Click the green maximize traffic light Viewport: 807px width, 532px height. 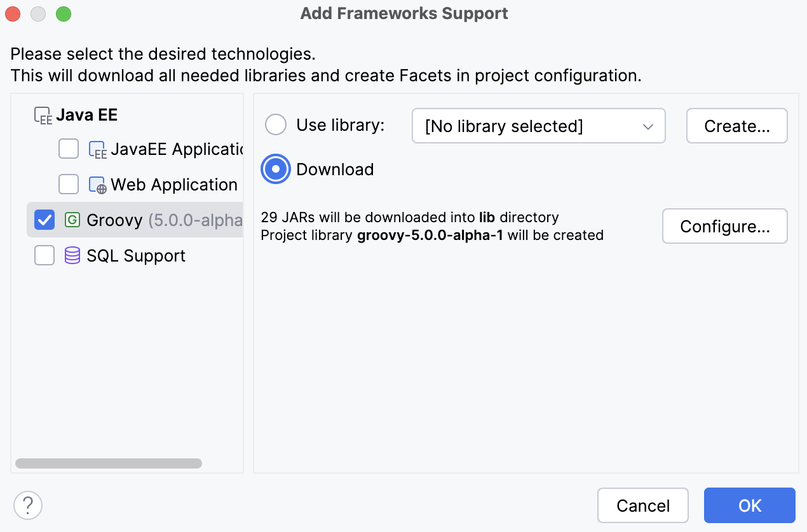(x=62, y=13)
